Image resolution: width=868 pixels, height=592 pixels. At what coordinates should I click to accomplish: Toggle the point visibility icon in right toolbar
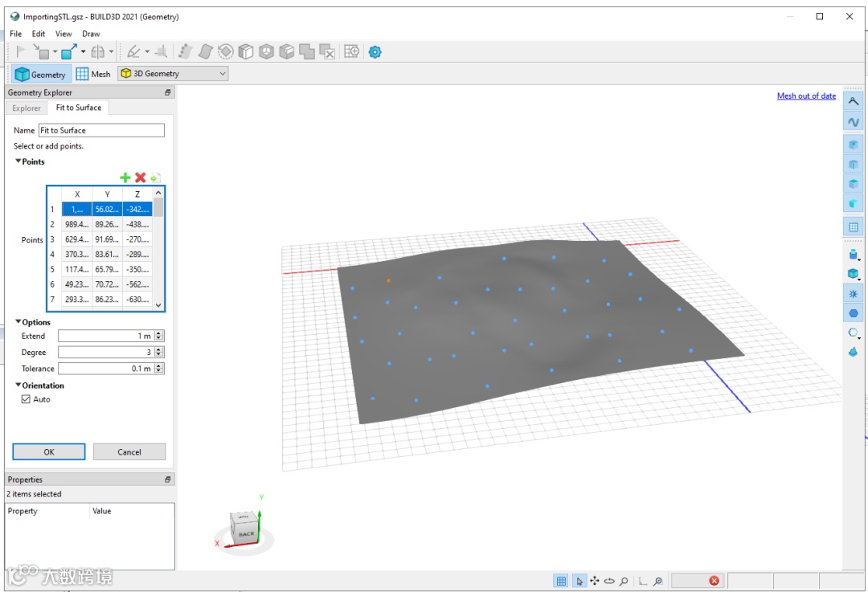(854, 101)
